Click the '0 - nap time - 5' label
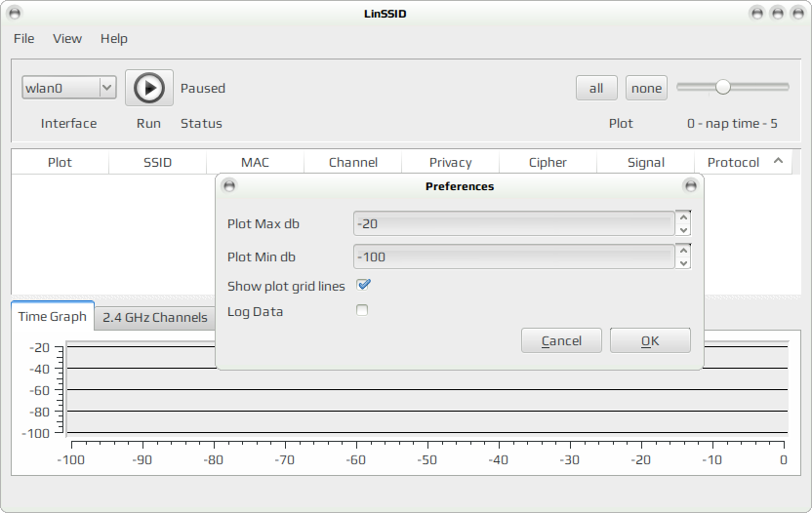Viewport: 812px width, 513px height. pos(732,124)
